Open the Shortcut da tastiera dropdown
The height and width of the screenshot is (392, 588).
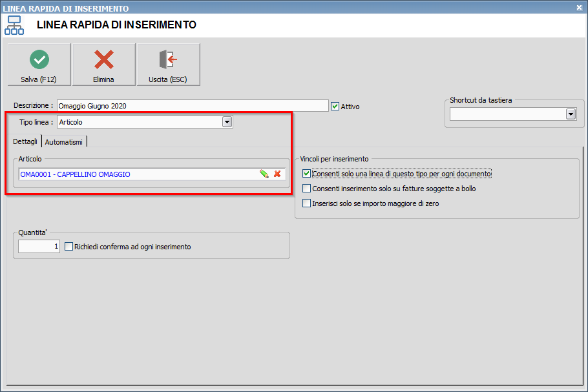(571, 114)
